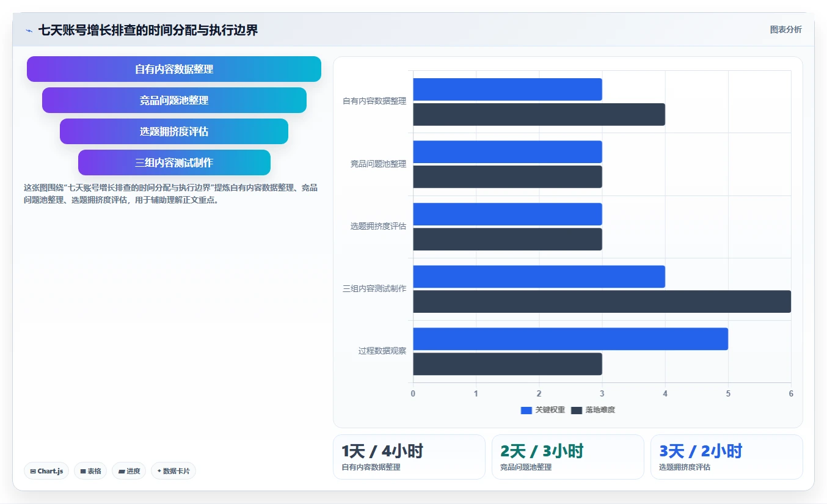Click the Chart.js tag chip
Screen dimensions: 827x504
tap(46, 471)
